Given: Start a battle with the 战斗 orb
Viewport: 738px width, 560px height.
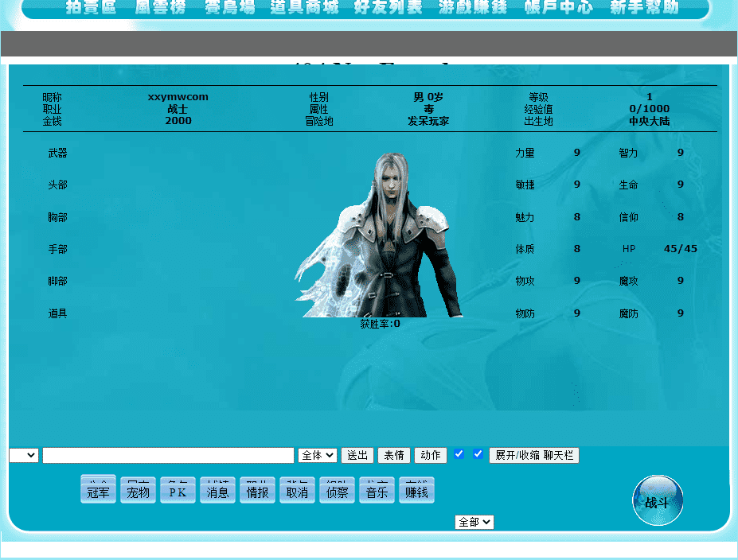Looking at the screenshot, I should 658,500.
